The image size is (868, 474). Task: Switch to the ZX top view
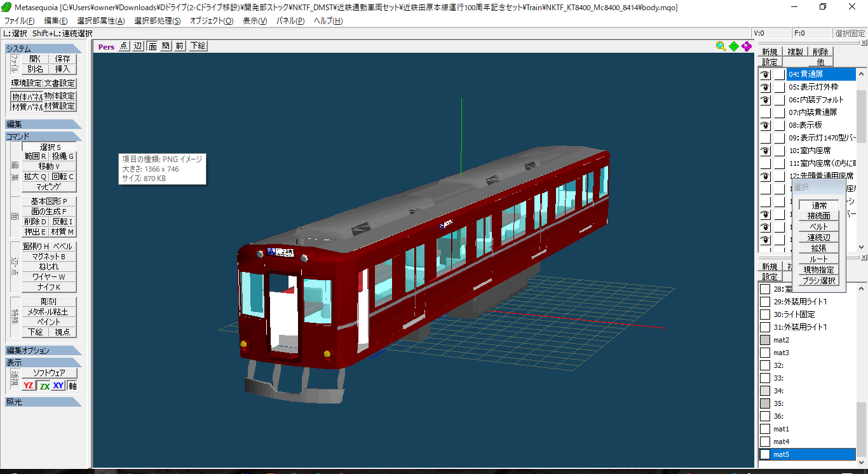point(44,386)
